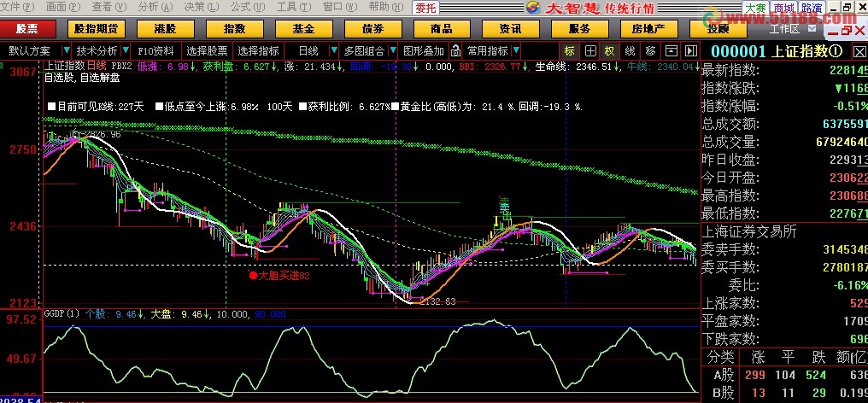This screenshot has height=403, width=868.
Task: Select the 房地产 category button
Action: tap(648, 29)
